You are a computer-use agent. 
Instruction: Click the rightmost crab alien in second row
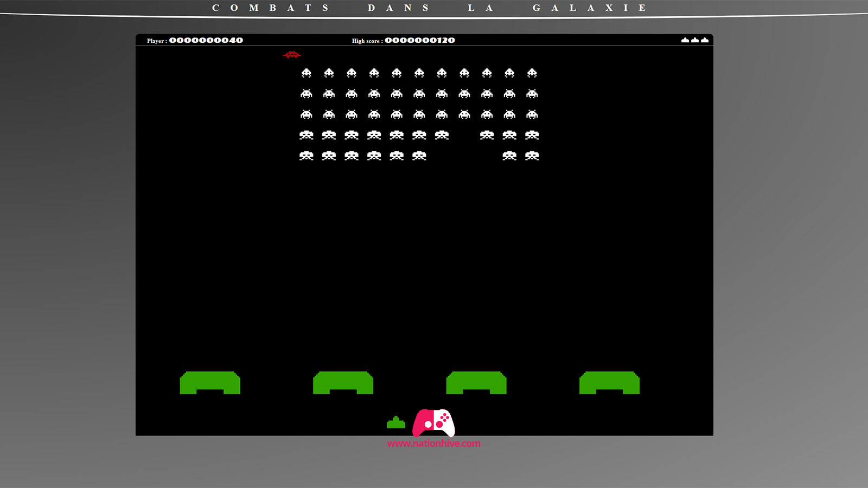click(x=532, y=94)
